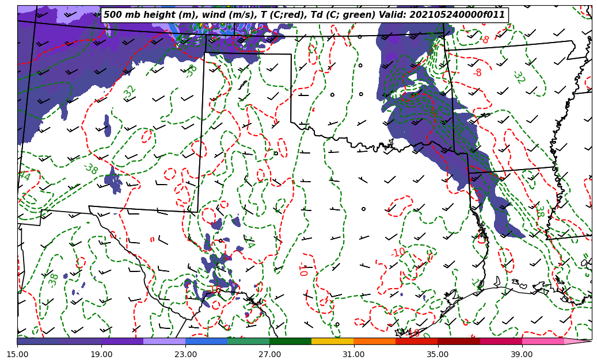
Task: Click the dark green colorbar segment
Action: point(290,341)
